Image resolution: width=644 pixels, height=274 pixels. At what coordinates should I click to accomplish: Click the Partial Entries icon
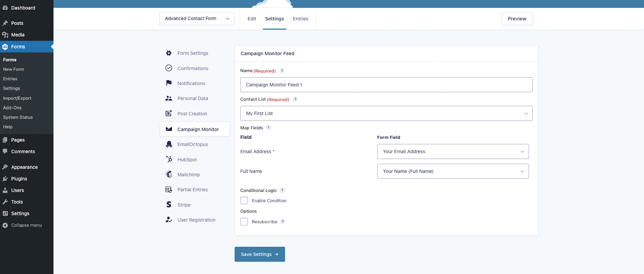tap(169, 189)
